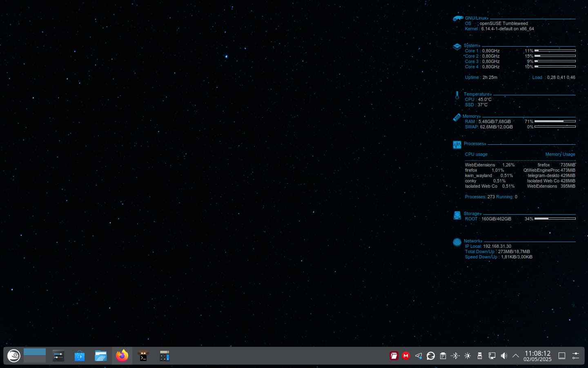Click the chameleon icon beside GNU/Linux heading

(458, 18)
